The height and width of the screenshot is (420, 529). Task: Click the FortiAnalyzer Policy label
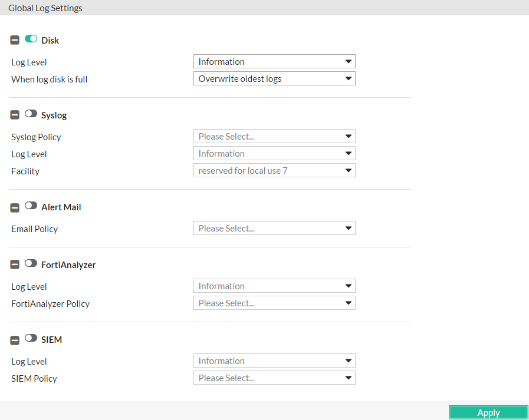click(x=51, y=304)
